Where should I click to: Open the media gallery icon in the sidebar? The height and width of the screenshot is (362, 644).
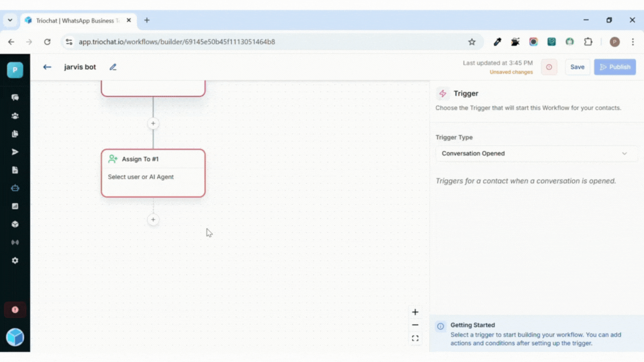coord(15,206)
